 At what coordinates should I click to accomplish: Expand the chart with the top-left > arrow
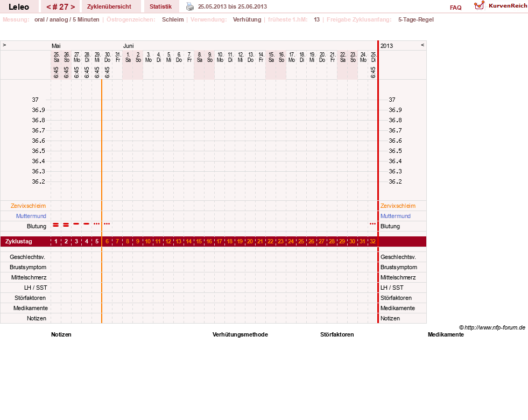click(4, 45)
